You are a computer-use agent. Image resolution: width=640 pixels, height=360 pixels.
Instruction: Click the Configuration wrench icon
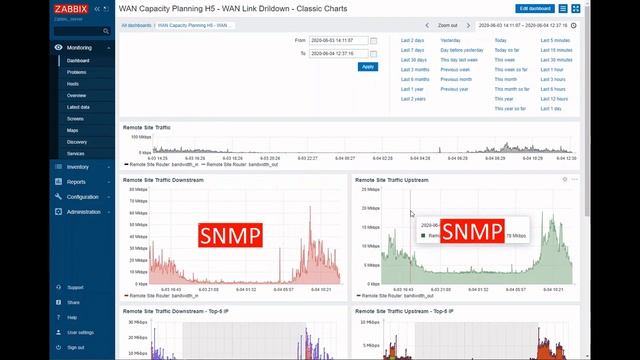(59, 197)
